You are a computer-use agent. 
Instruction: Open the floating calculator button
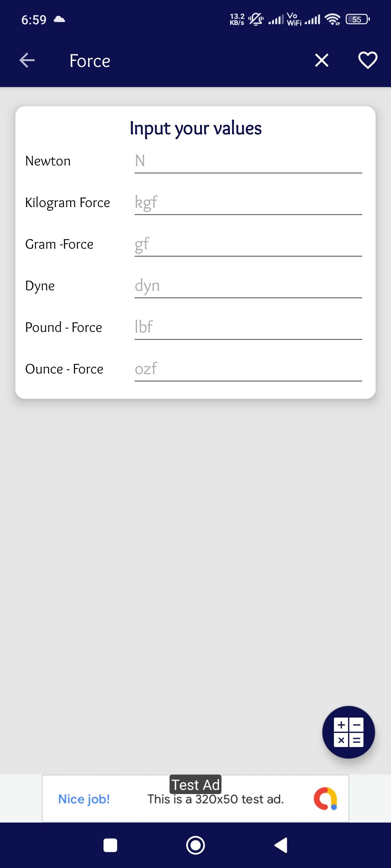point(348,732)
